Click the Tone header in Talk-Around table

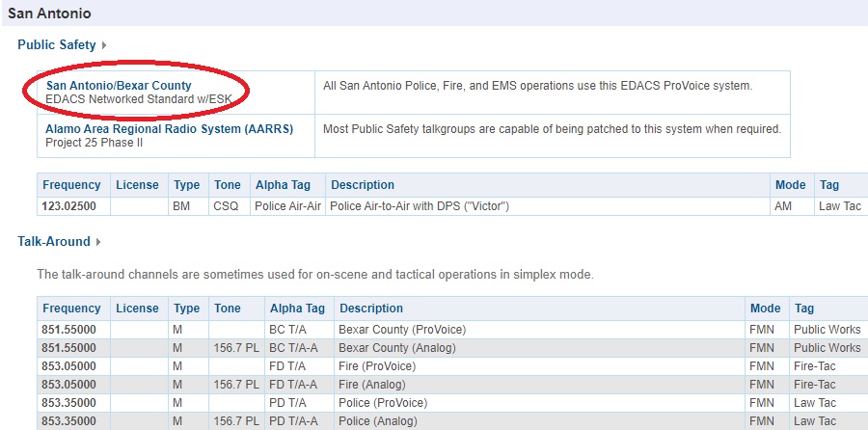click(228, 309)
